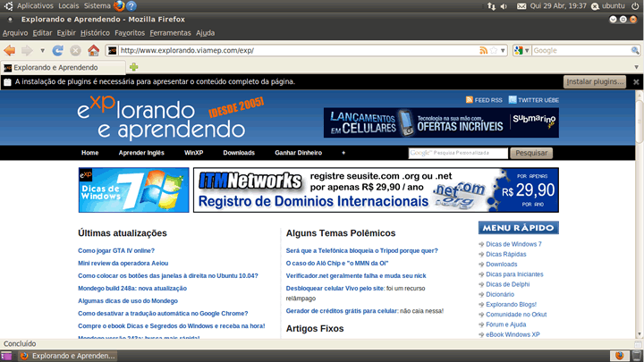This screenshot has width=644, height=362.
Task: Launch Firefox from the top panel icon
Action: click(119, 5)
